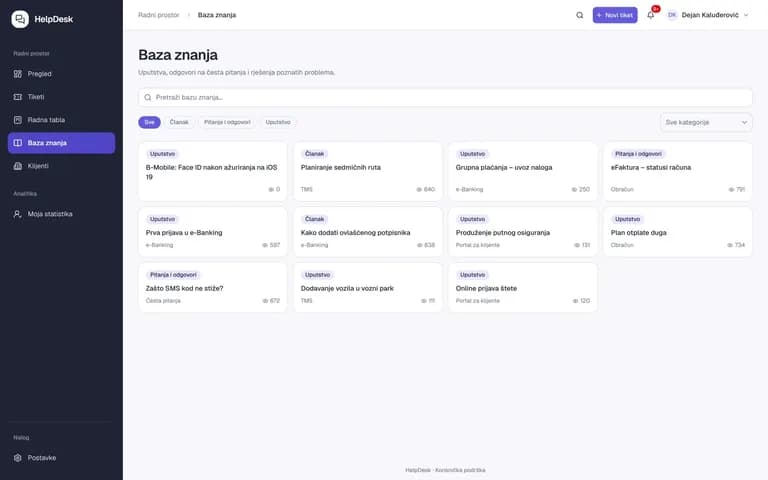Open B-Mobile: Face ID nakon ažuriranja article
The image size is (768, 480).
(x=212, y=172)
